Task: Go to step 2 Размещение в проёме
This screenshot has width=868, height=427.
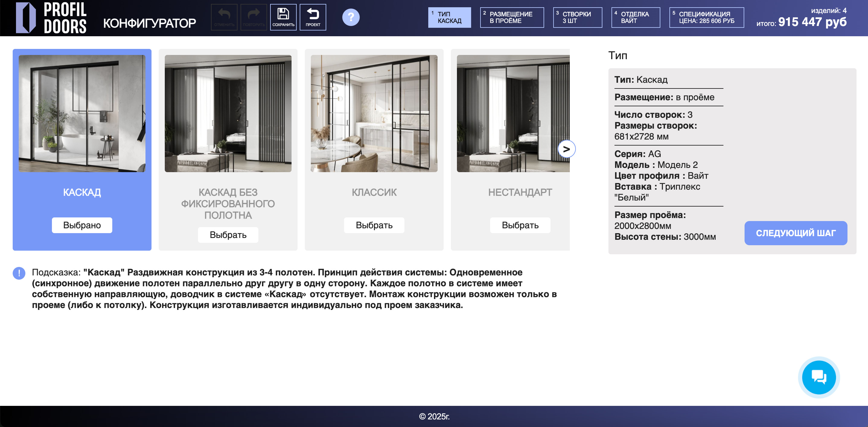Action: point(512,18)
